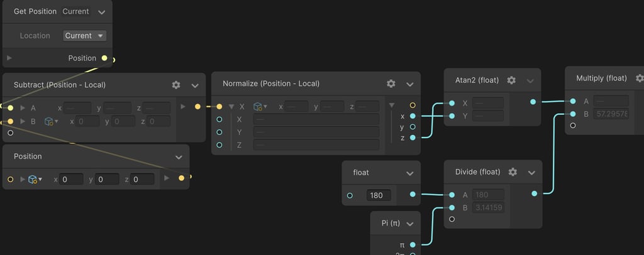Collapse the Atan2 node chevron
Viewport: 644px width, 255px height.
click(530, 81)
